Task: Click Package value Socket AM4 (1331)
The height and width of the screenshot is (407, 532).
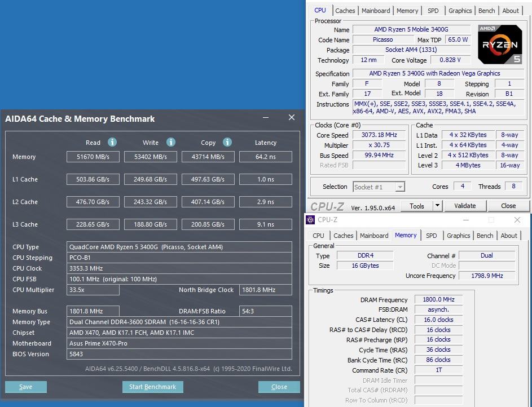Action: 411,50
